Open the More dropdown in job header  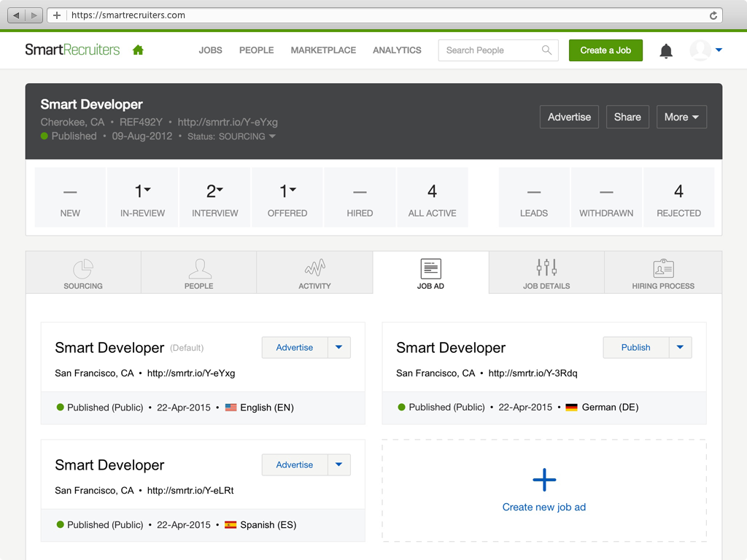[681, 117]
